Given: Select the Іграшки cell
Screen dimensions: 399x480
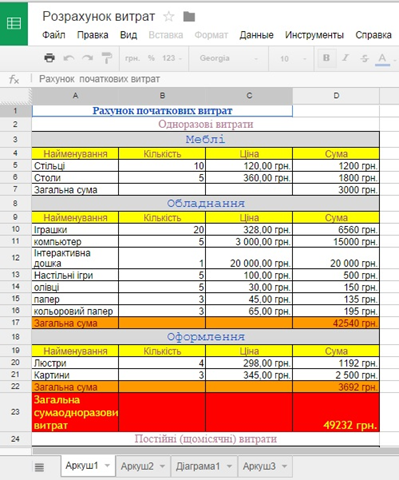Looking at the screenshot, I should [x=75, y=230].
